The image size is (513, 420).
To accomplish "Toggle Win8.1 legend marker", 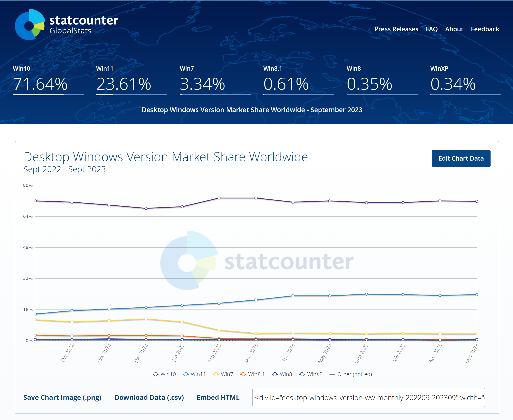I will [x=252, y=374].
